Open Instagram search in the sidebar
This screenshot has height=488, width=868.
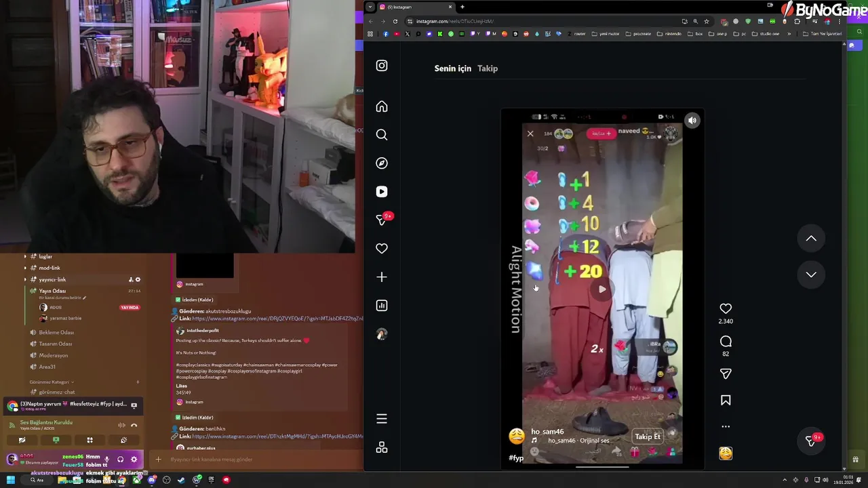(382, 135)
